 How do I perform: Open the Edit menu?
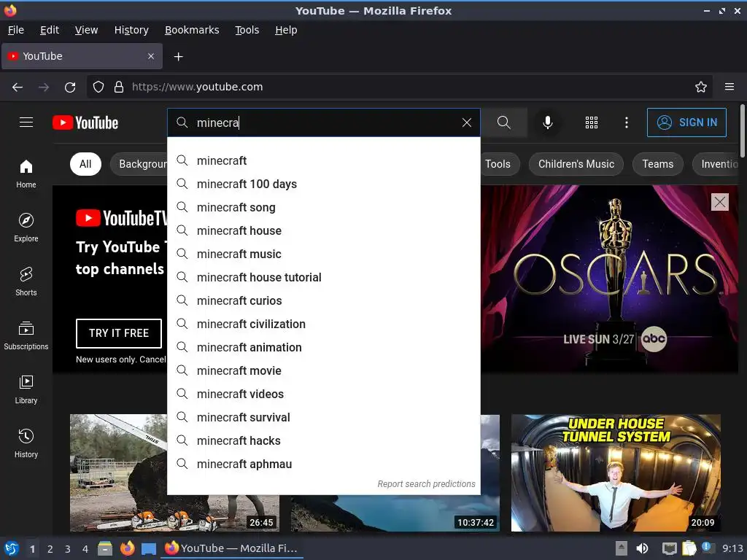click(50, 30)
